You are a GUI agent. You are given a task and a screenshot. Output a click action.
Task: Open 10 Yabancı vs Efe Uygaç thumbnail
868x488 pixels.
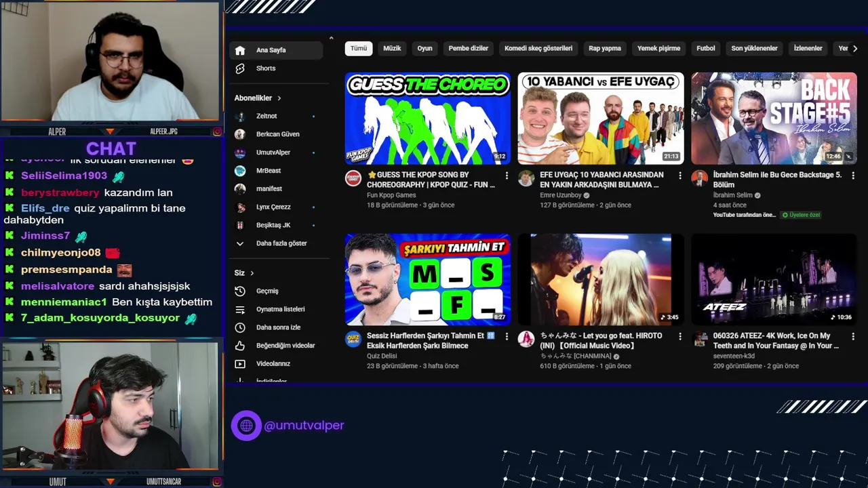coord(601,119)
